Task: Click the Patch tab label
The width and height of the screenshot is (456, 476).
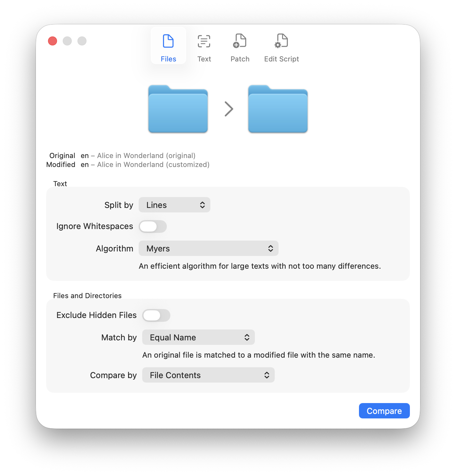Action: click(x=240, y=59)
